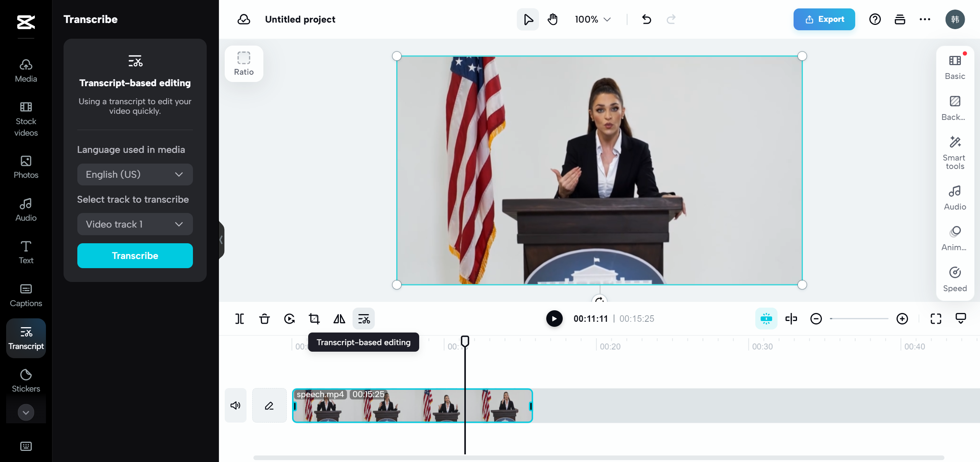The width and height of the screenshot is (980, 462).
Task: Export the project
Action: [824, 19]
